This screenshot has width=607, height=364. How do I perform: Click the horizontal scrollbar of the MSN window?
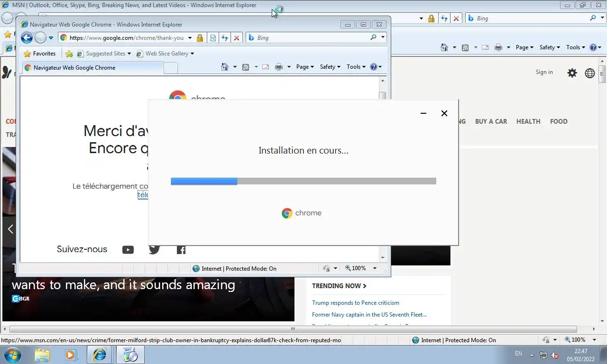293,329
